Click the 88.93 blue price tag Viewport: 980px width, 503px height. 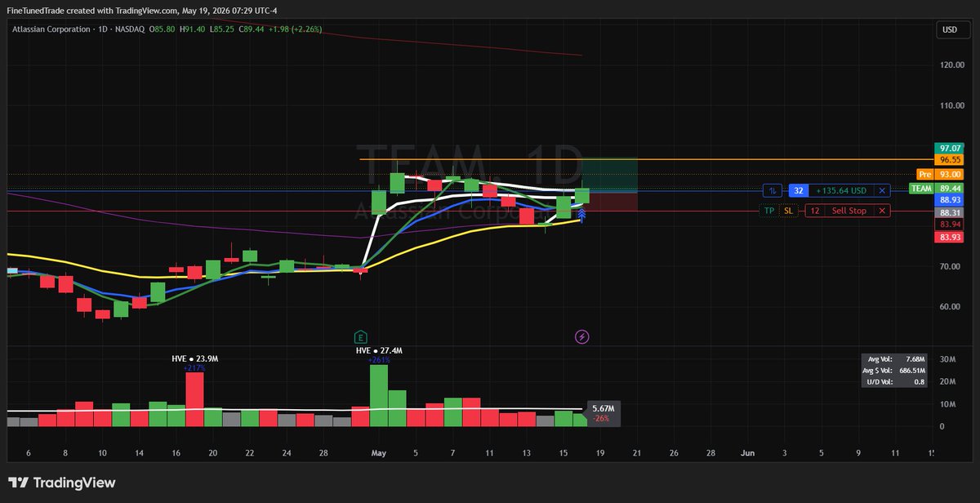[x=950, y=200]
